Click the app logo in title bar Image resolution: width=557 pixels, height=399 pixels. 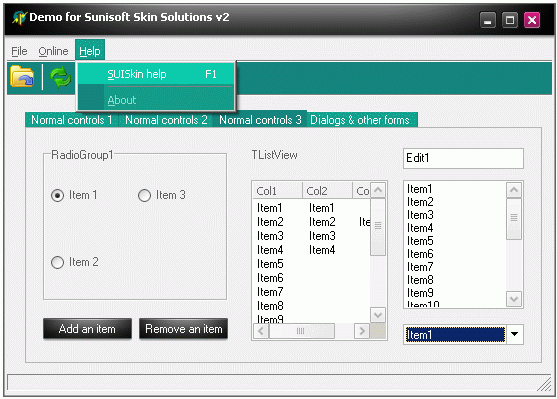click(x=19, y=17)
